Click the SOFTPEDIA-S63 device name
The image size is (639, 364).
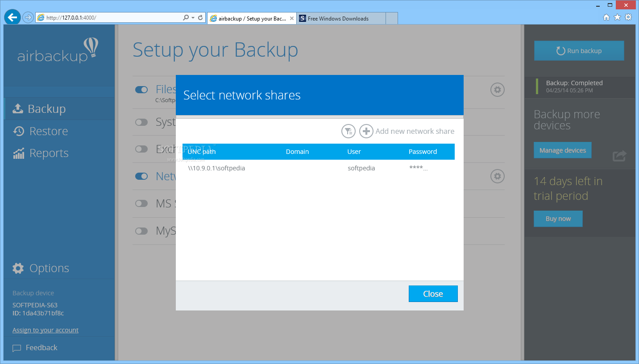click(35, 305)
